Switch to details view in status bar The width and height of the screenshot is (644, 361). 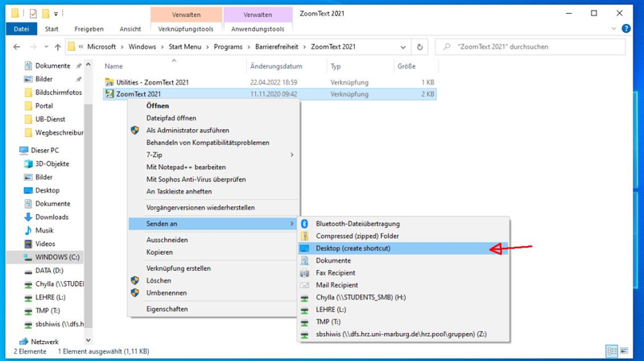tap(612, 351)
